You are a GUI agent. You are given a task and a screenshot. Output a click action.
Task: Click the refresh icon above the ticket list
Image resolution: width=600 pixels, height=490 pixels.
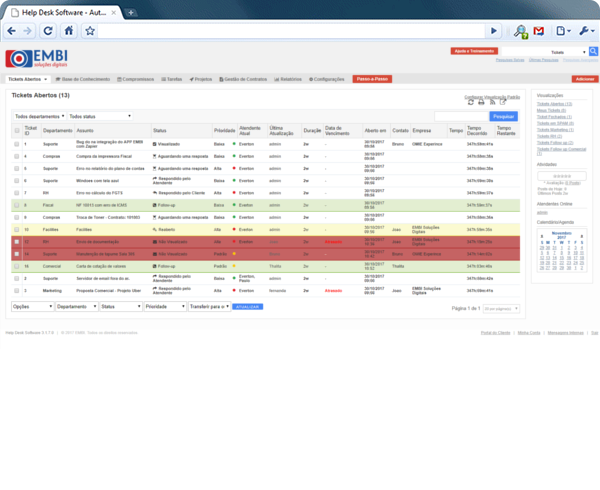[x=470, y=103]
